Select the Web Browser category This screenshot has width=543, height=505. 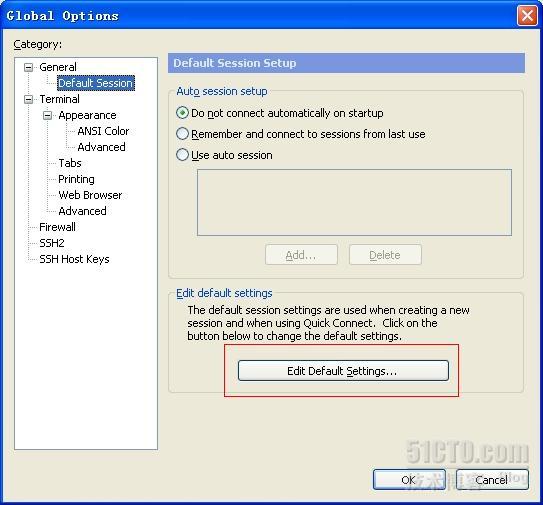(90, 195)
